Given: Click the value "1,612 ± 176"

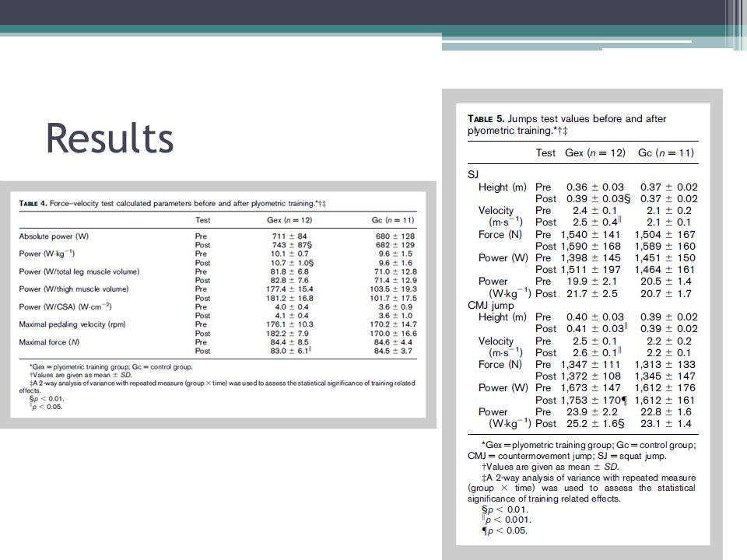Looking at the screenshot, I should (x=665, y=388).
